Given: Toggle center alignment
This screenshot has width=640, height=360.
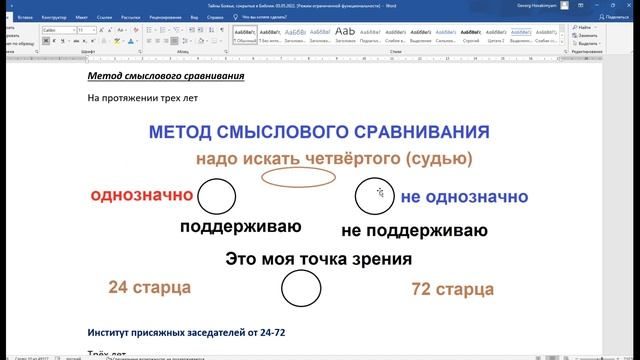Looking at the screenshot, I should click(x=158, y=41).
